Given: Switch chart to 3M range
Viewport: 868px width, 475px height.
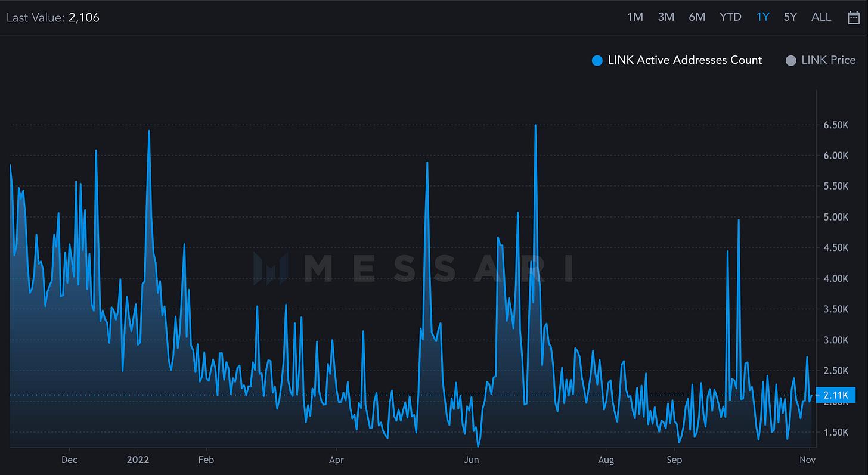Looking at the screenshot, I should (666, 17).
